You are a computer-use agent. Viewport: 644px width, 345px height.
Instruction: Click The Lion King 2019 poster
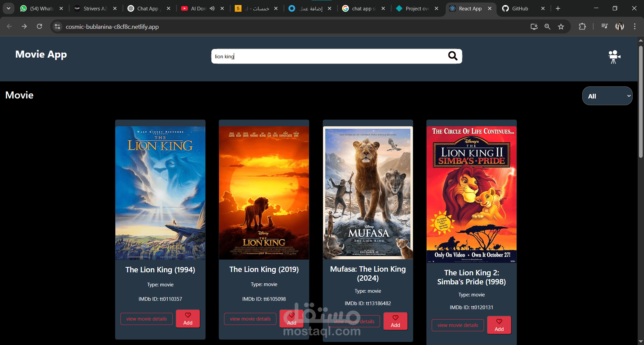[264, 193]
